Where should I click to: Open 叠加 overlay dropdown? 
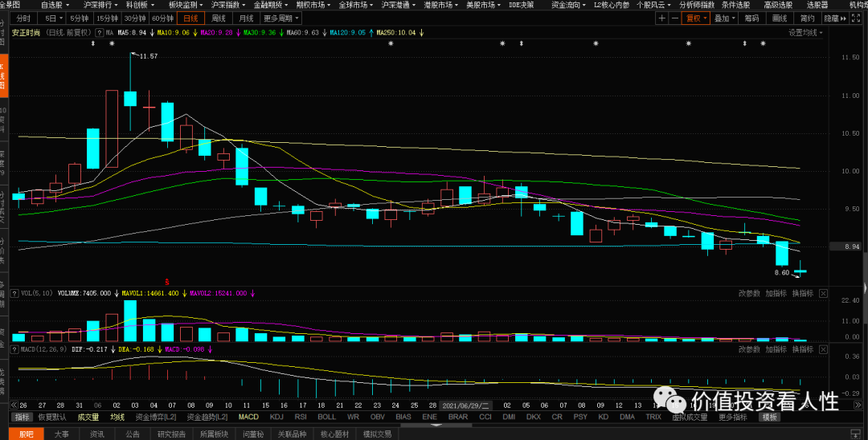(724, 18)
